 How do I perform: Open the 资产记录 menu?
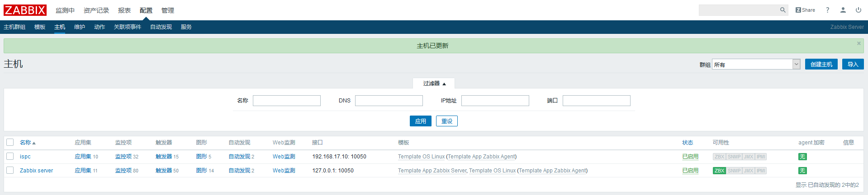coord(96,10)
